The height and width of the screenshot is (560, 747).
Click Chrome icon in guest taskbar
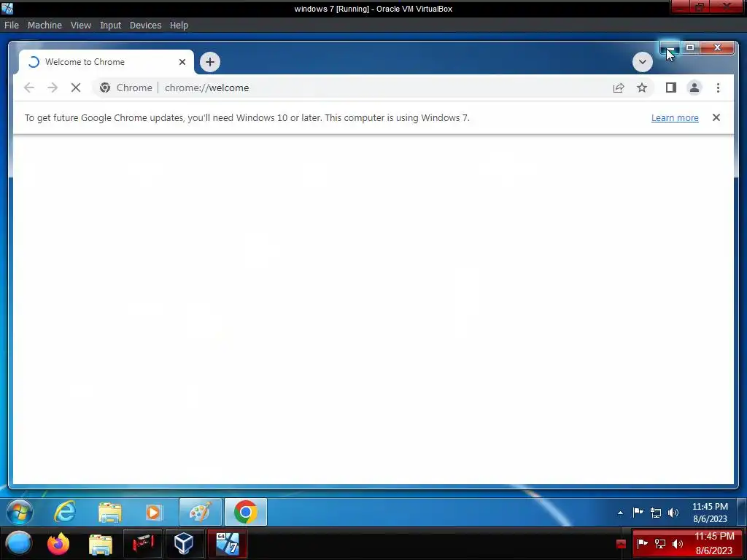245,513
